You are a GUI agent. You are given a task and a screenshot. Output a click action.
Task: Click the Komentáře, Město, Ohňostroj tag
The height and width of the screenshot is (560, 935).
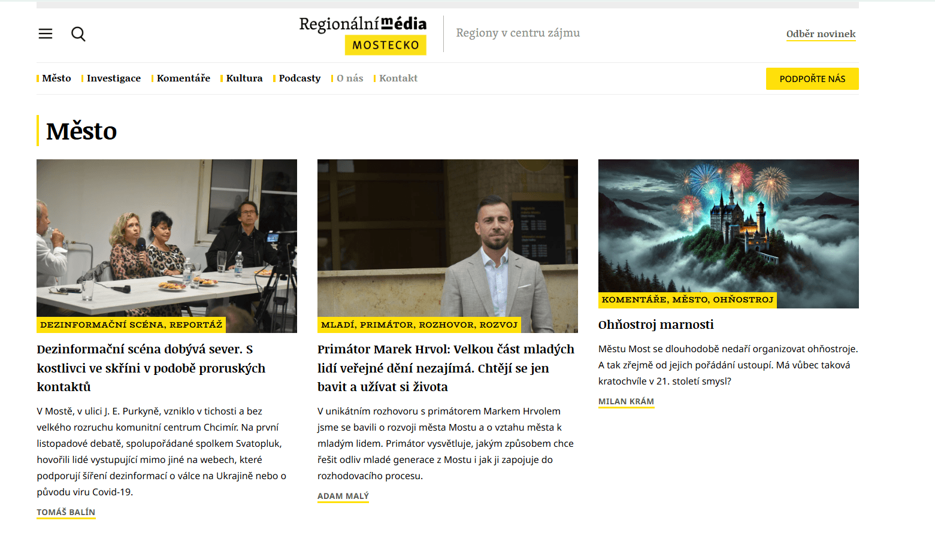click(688, 300)
